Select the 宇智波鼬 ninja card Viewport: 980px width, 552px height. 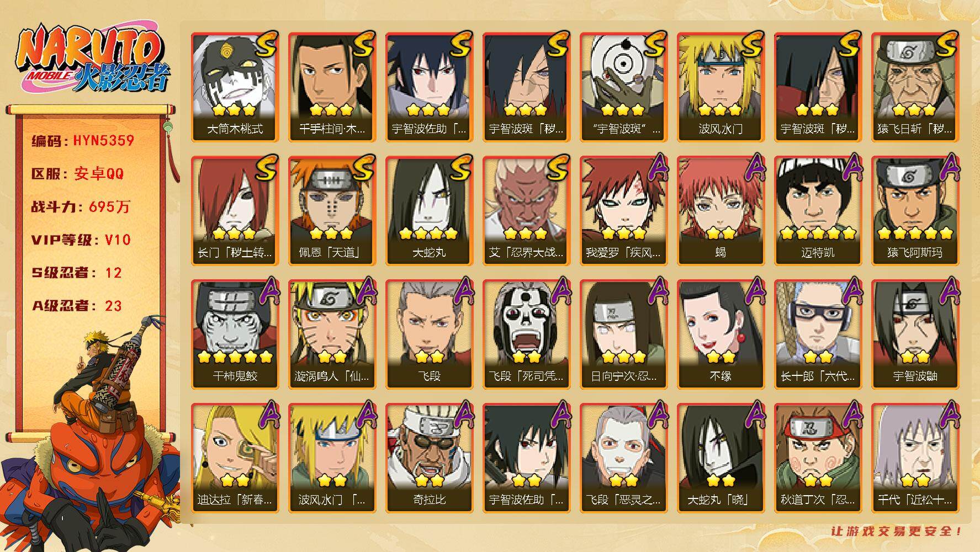(x=915, y=335)
